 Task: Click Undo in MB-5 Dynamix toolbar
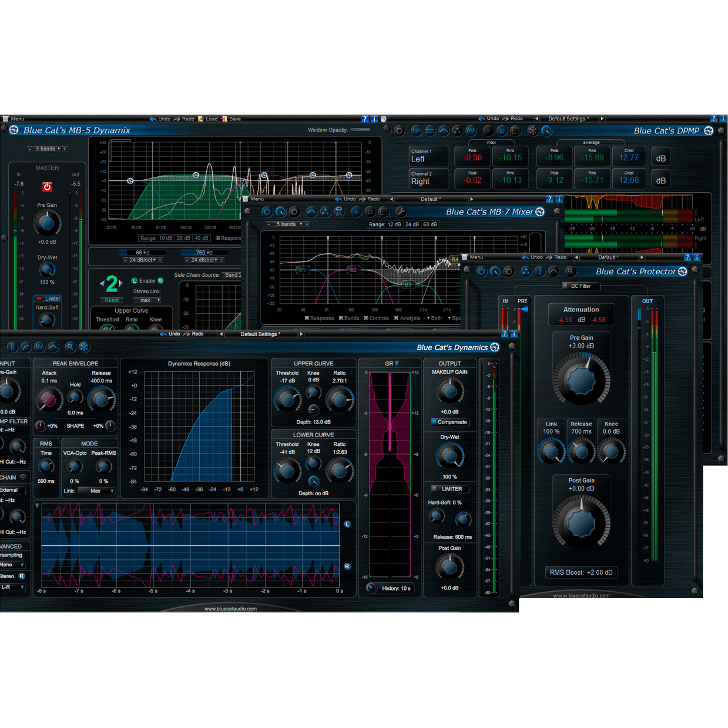tap(160, 119)
